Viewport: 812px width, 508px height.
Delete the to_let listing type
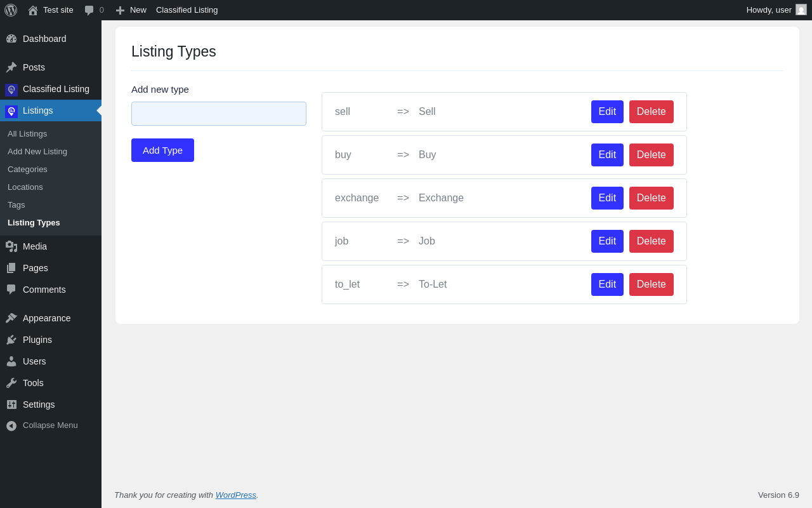coord(651,284)
